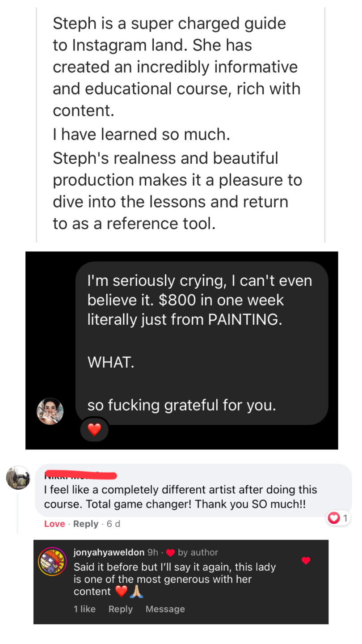Click the heart reaction count on the Facebook comment
This screenshot has width=362, height=644.
point(338,518)
